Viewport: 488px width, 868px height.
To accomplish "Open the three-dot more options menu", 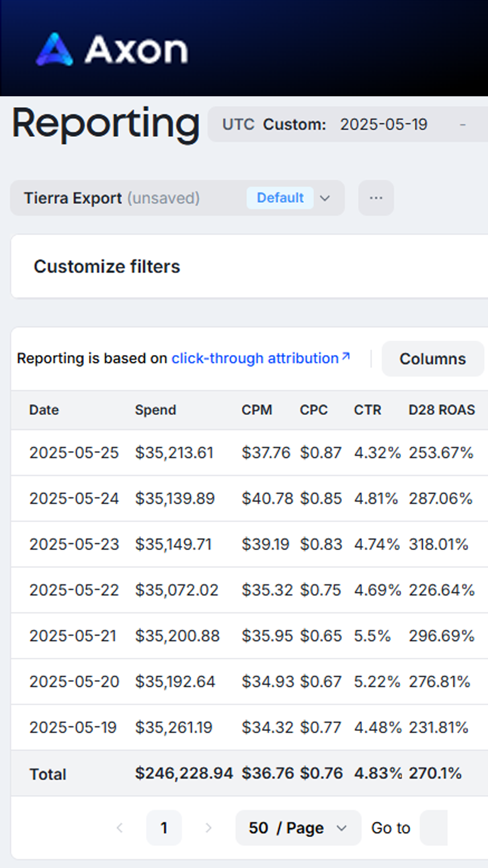I will point(376,198).
